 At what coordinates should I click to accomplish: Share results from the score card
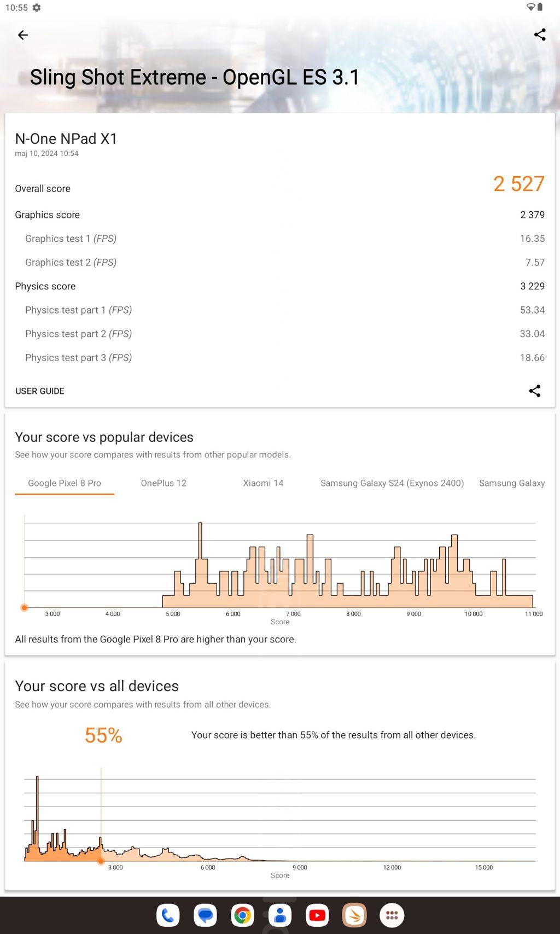click(534, 391)
